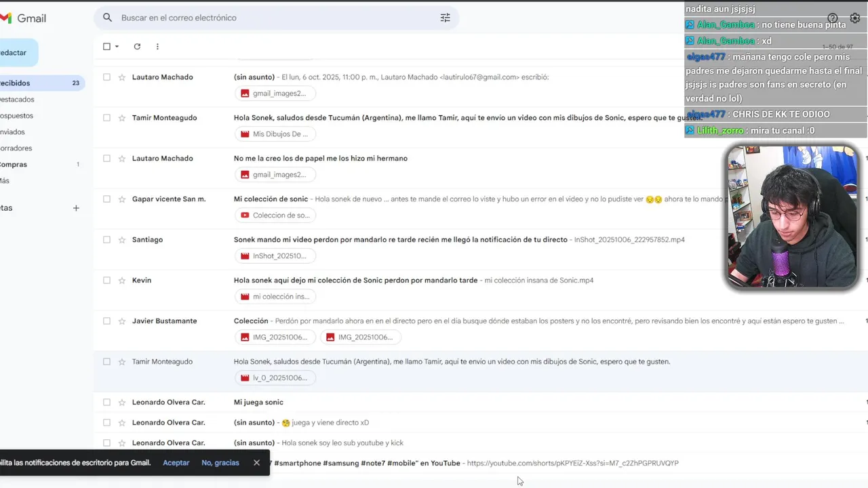Star the Santiago email

click(122, 240)
